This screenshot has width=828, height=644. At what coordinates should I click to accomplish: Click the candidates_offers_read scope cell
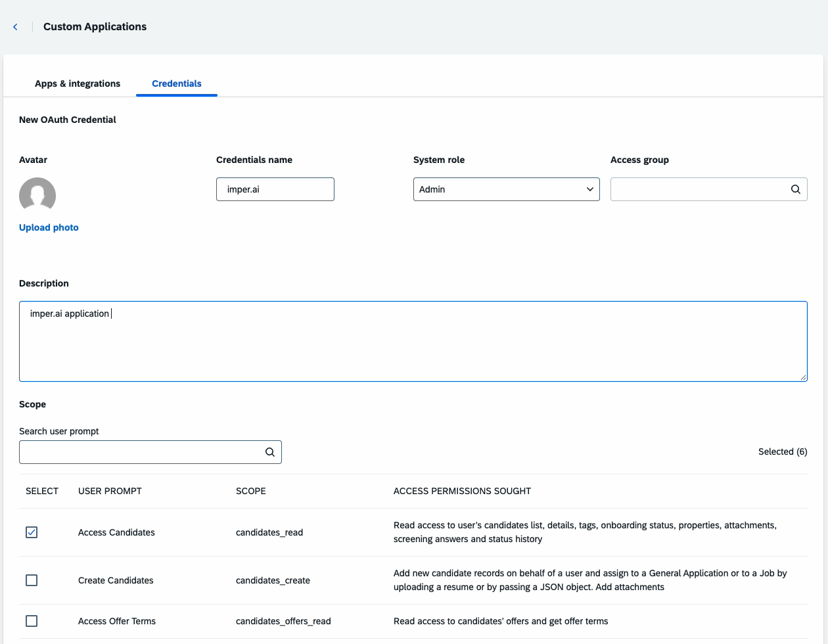[283, 621]
